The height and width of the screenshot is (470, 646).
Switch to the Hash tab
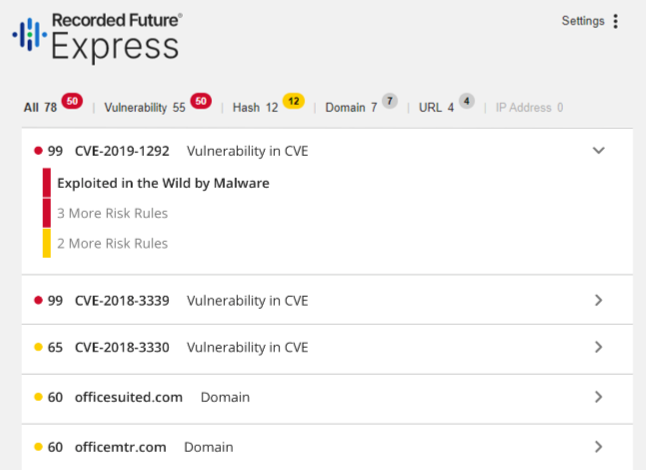pos(255,108)
